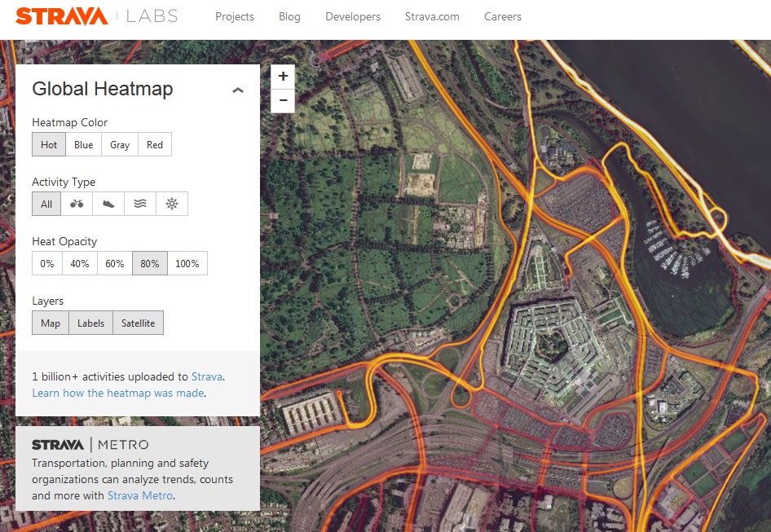Set heatmap color to Blue

pos(84,144)
